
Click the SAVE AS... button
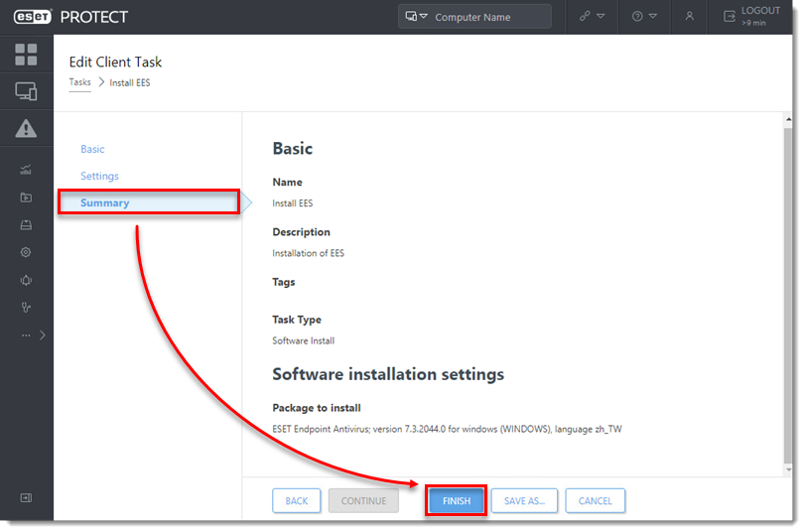coord(524,501)
